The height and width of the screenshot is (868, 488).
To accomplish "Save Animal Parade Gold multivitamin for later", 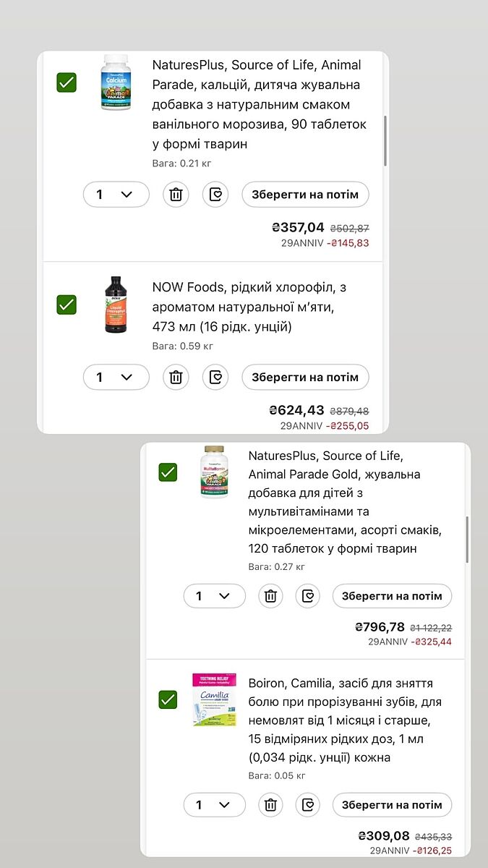I will (392, 596).
